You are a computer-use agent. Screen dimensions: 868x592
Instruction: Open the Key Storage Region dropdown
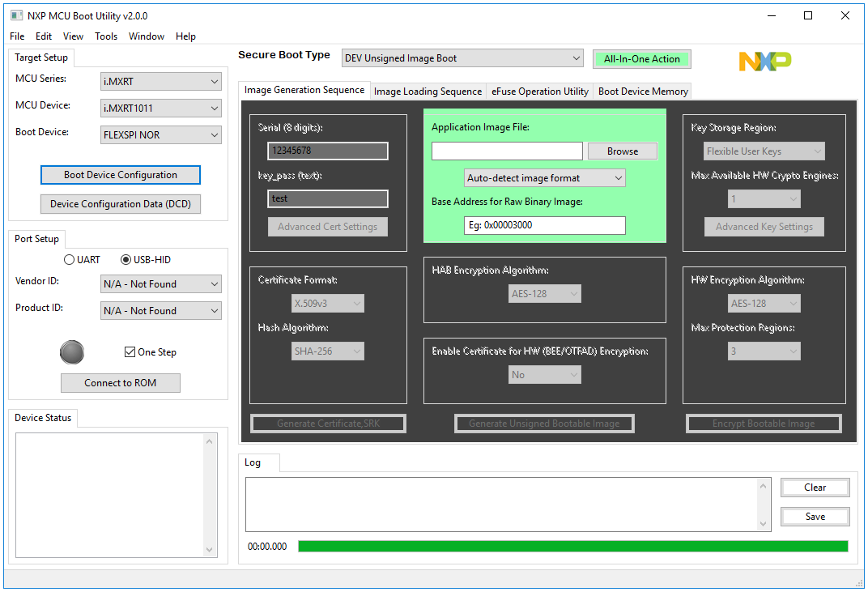point(764,151)
